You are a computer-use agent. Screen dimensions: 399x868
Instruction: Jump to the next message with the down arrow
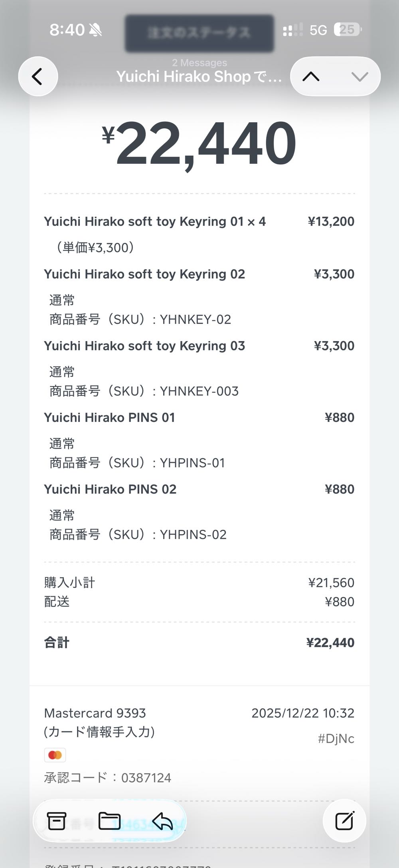pyautogui.click(x=359, y=76)
